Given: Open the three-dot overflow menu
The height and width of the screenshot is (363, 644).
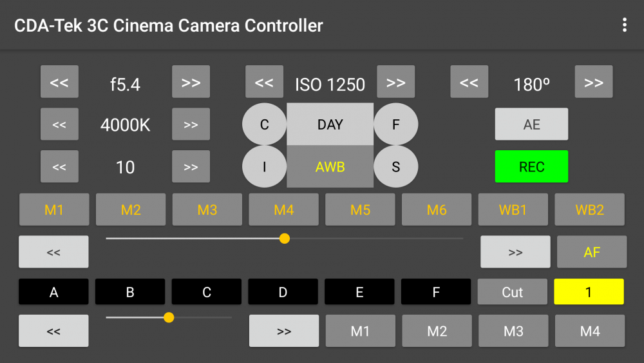Looking at the screenshot, I should 624,25.
